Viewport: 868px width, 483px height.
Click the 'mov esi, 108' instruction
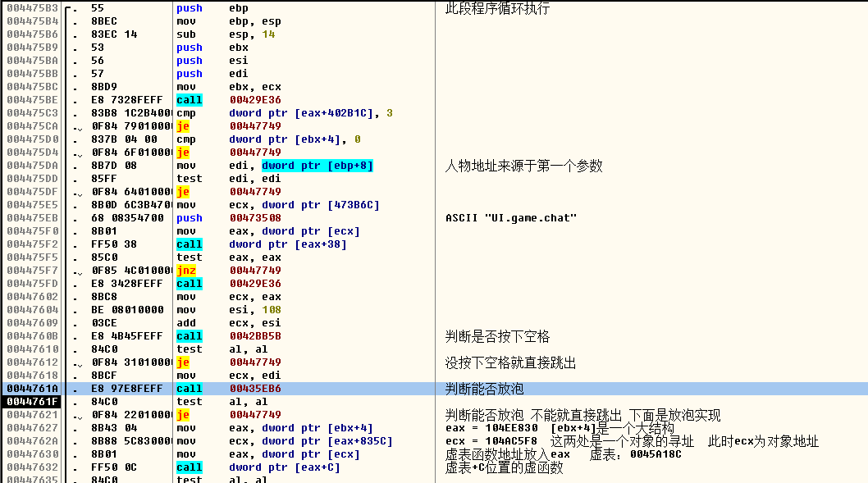tap(229, 310)
